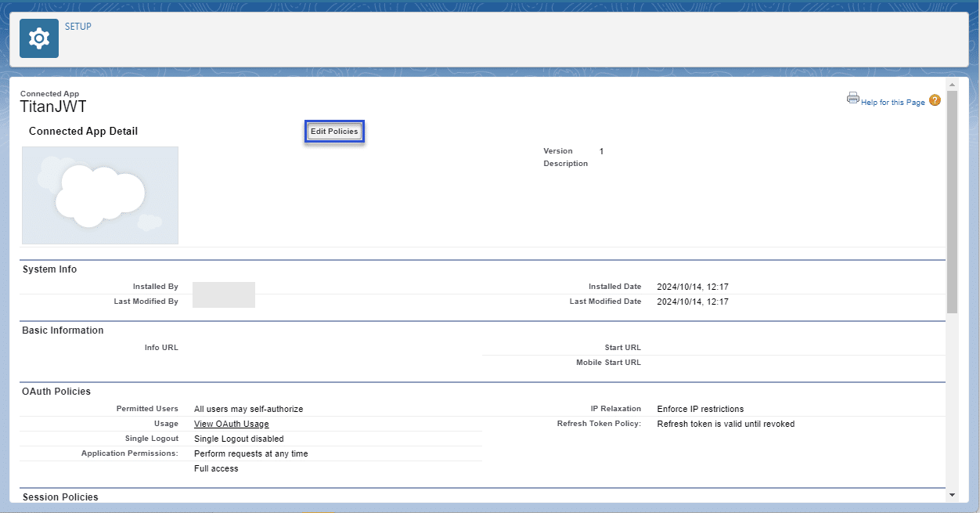Click the Session Policies section header
The width and height of the screenshot is (980, 513).
60,497
